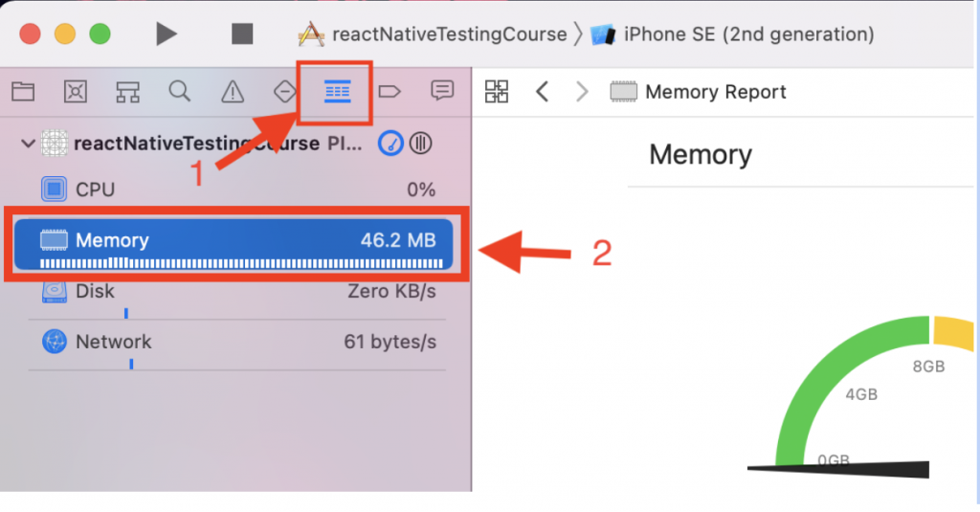
Task: Open the Issue navigator warning icon
Action: tap(233, 92)
